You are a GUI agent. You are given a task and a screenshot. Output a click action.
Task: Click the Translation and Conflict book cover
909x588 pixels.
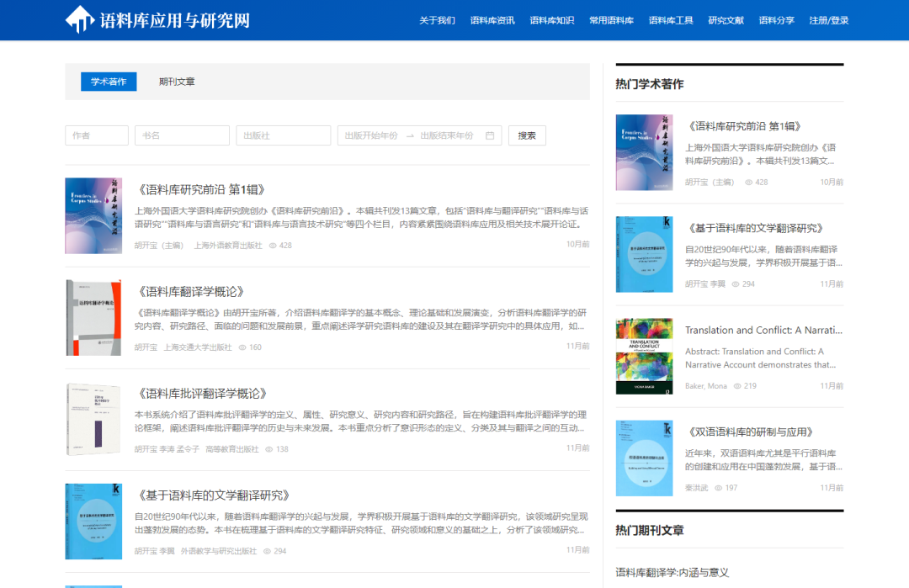644,357
